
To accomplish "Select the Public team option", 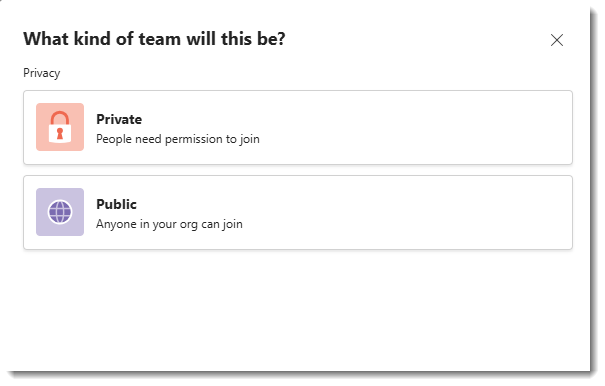I will (x=298, y=212).
